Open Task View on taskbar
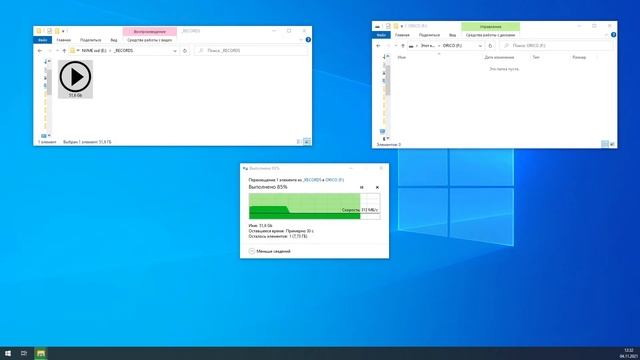This screenshot has height=360, width=640. (24, 353)
